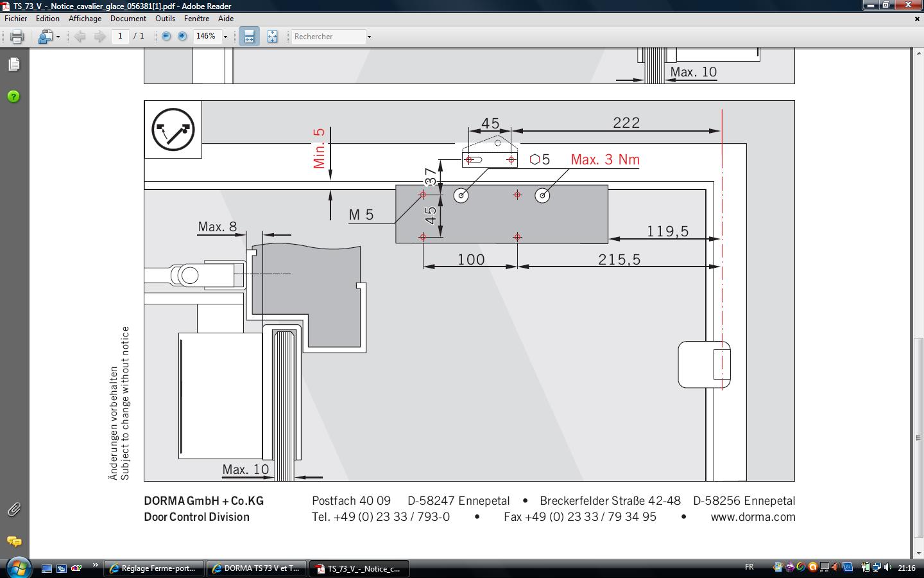This screenshot has height=578, width=924.
Task: Click the 'Door Control Division' text
Action: pos(196,517)
